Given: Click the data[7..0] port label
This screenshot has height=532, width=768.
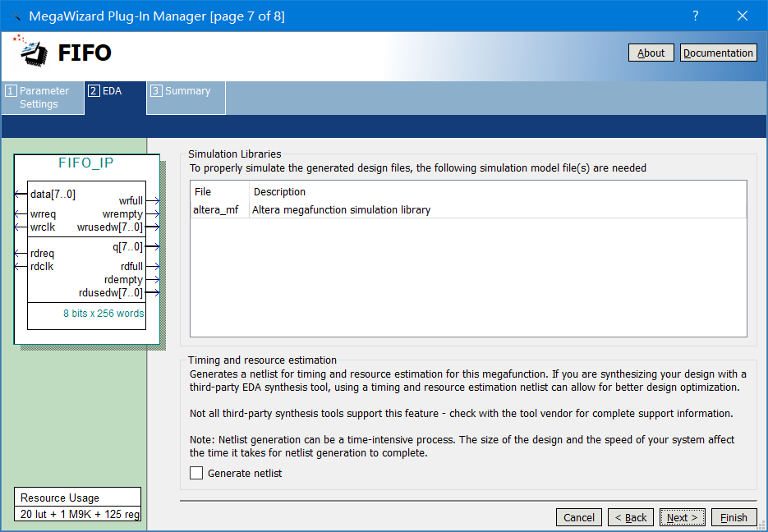Looking at the screenshot, I should 53,195.
